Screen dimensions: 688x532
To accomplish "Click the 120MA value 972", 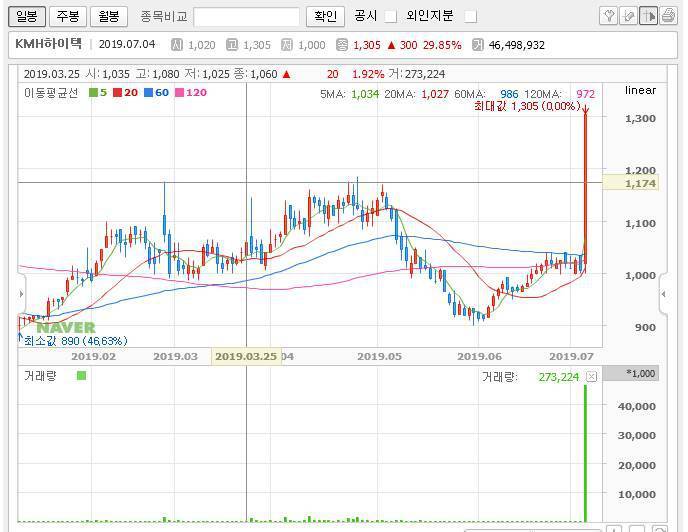I will (x=585, y=94).
